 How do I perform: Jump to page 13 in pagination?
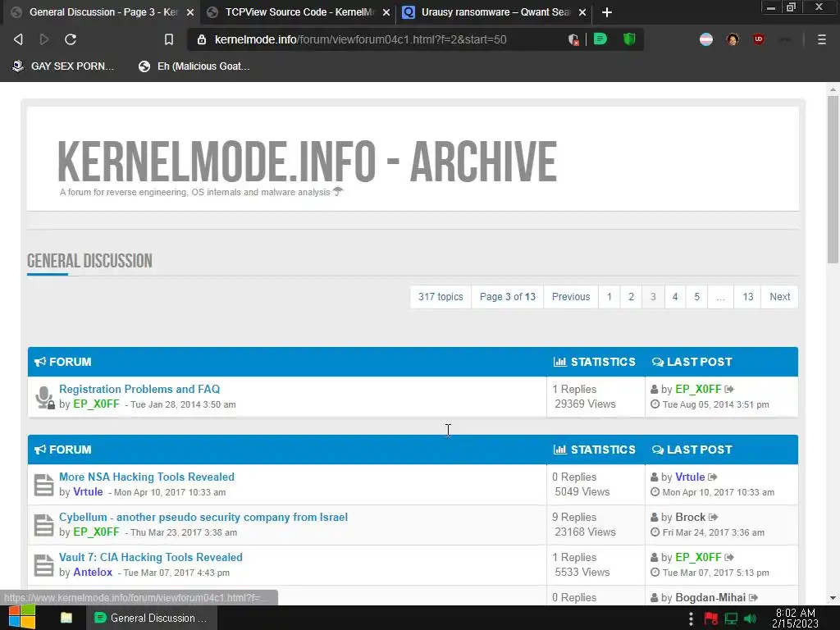coord(748,297)
